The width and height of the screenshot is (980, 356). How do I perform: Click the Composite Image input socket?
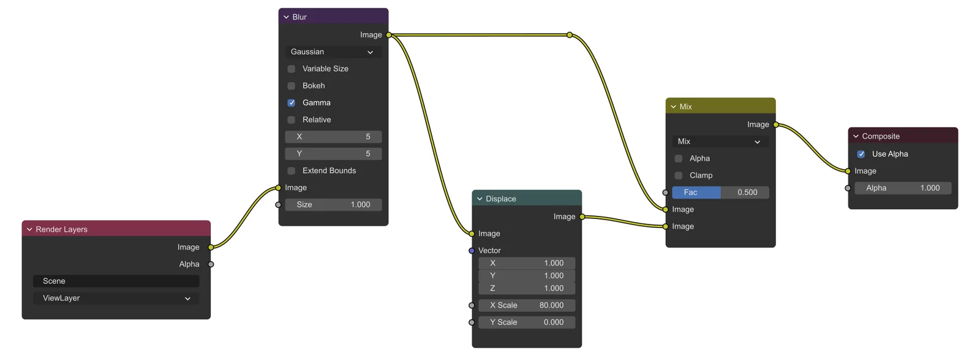[x=848, y=171]
